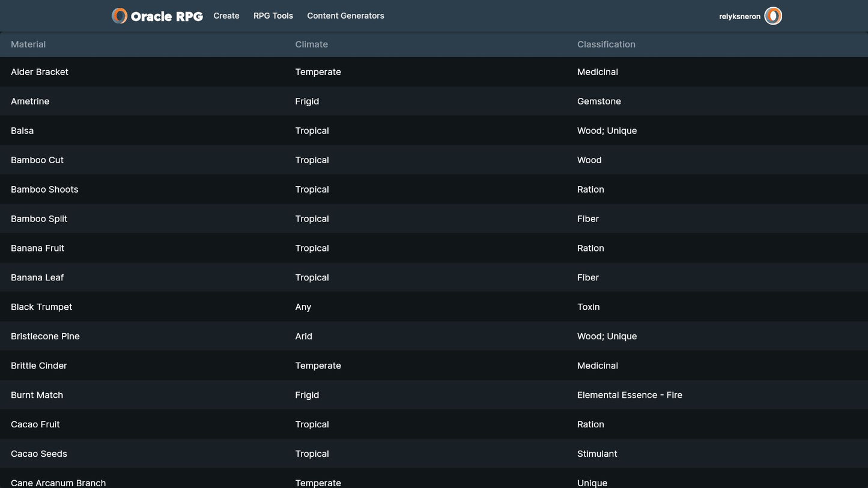Click Elemental Essence - Fire classification
Screen dimensions: 868x488
click(x=630, y=395)
